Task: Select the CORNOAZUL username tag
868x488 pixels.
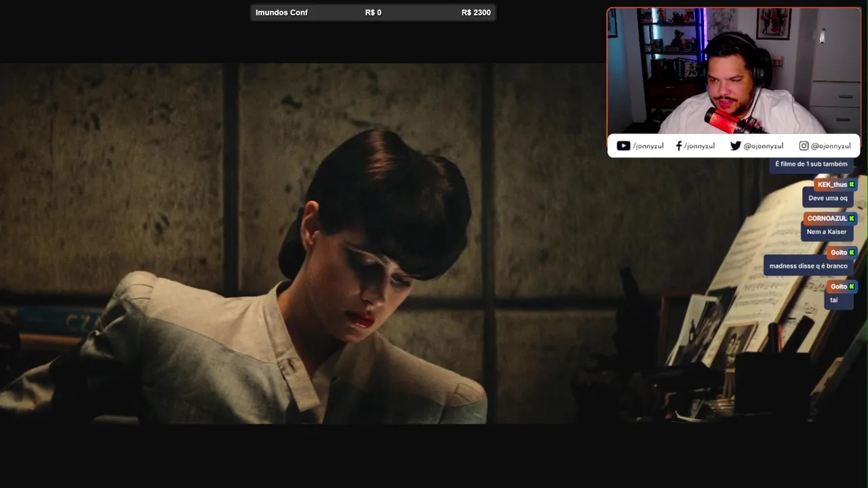Action: (831, 218)
